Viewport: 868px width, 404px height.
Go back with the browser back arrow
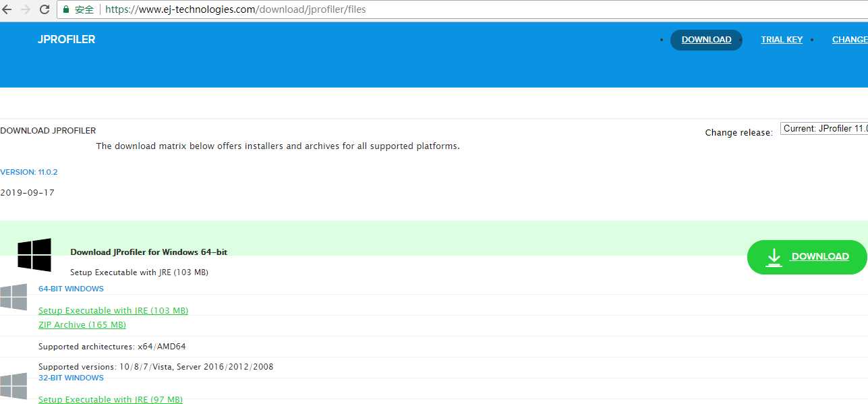(x=8, y=9)
